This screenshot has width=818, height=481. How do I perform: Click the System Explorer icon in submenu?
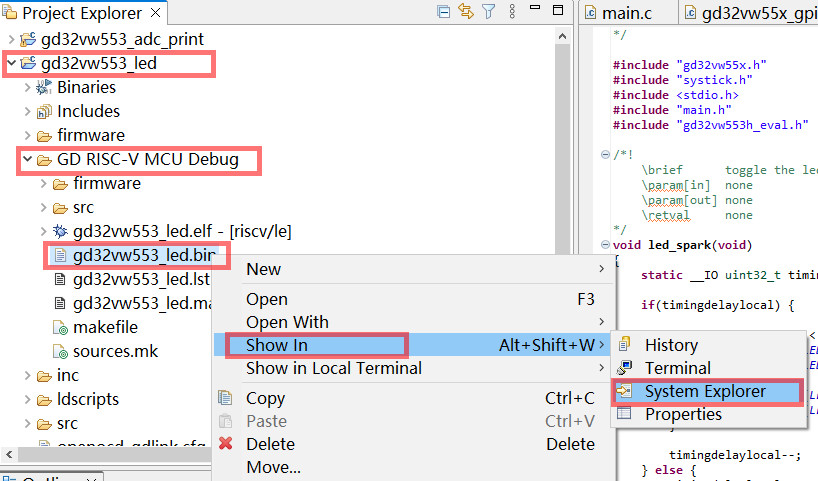[x=624, y=391]
